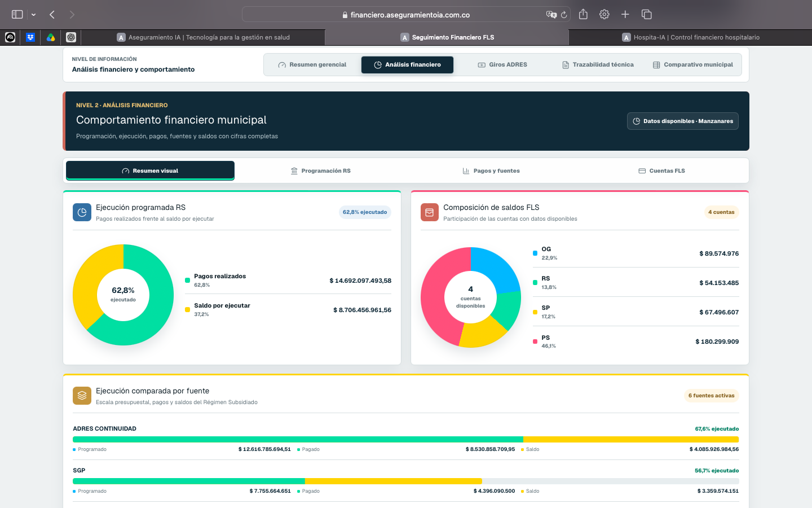This screenshot has height=508, width=812.
Task: Switch to the Seguimiento Financiero FLS tab
Action: [x=447, y=37]
